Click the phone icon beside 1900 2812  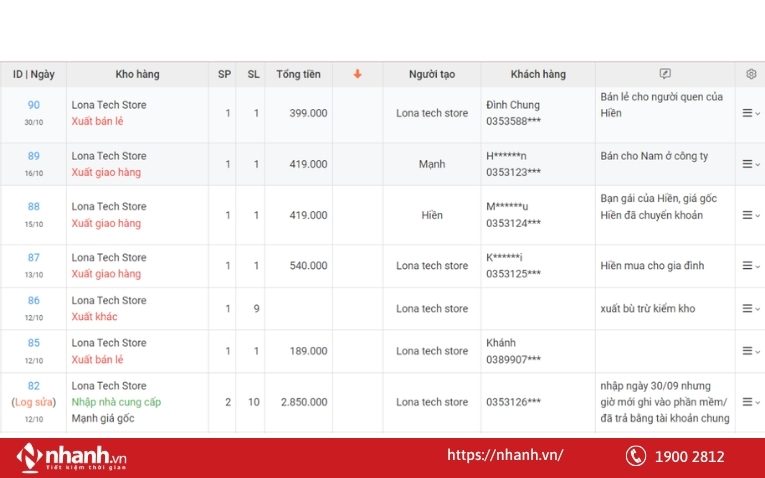click(636, 456)
